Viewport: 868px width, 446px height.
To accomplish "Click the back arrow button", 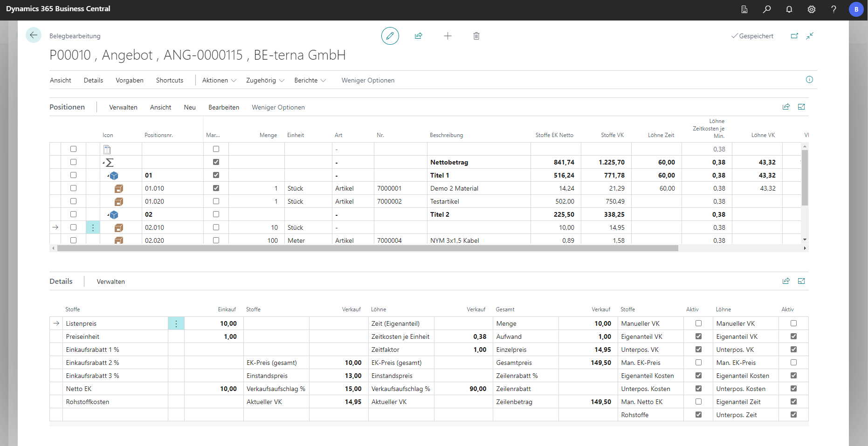I will (34, 35).
